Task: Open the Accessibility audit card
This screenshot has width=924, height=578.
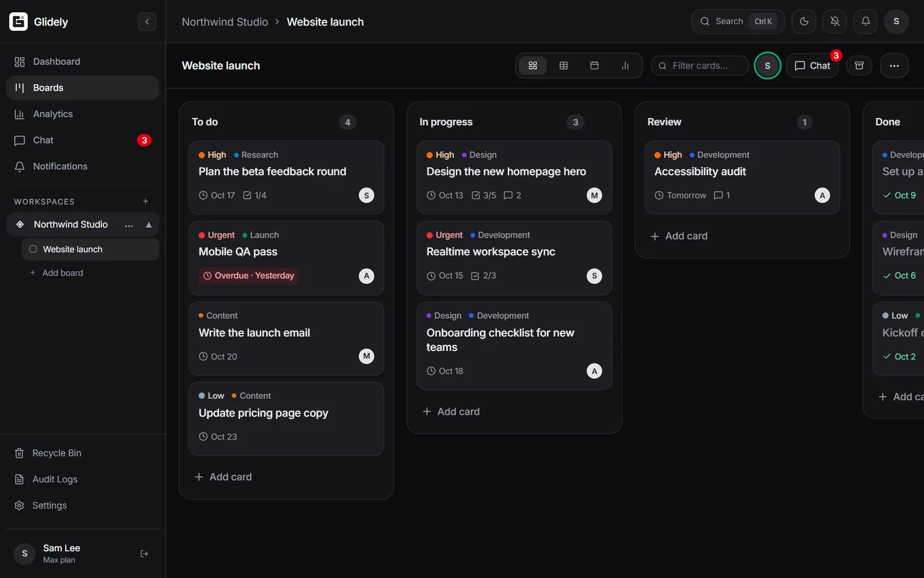Action: click(742, 177)
